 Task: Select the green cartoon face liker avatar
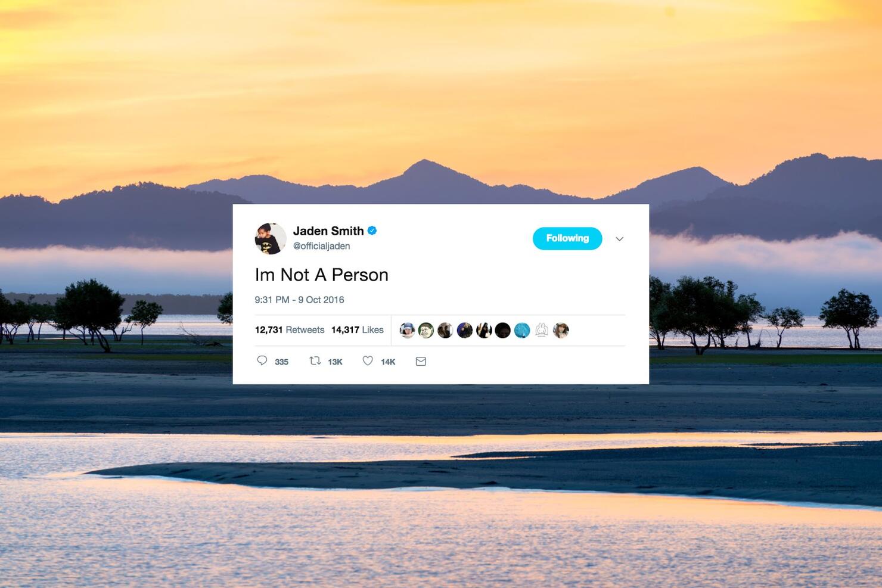426,329
